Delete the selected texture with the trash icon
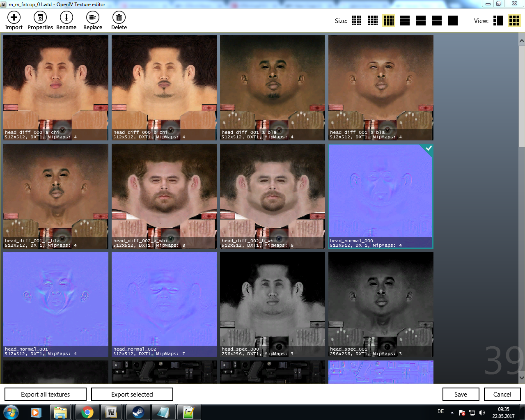This screenshot has width=525, height=420. tap(119, 17)
